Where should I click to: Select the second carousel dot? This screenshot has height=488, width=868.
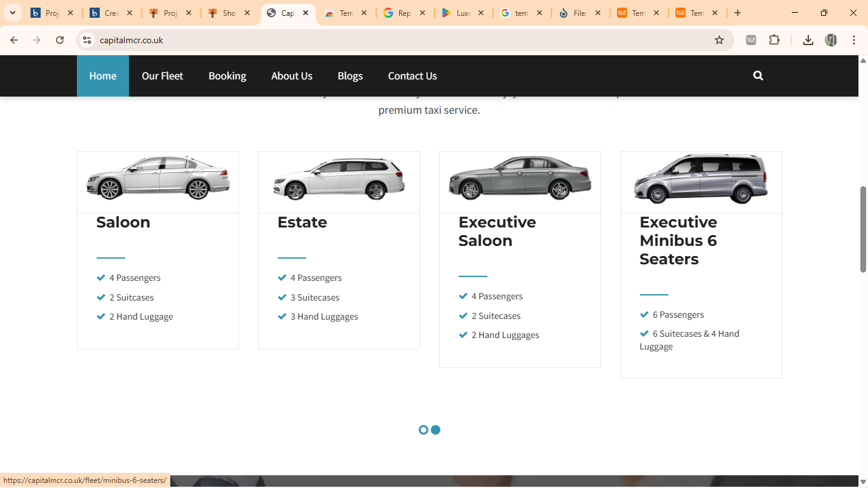tap(436, 430)
